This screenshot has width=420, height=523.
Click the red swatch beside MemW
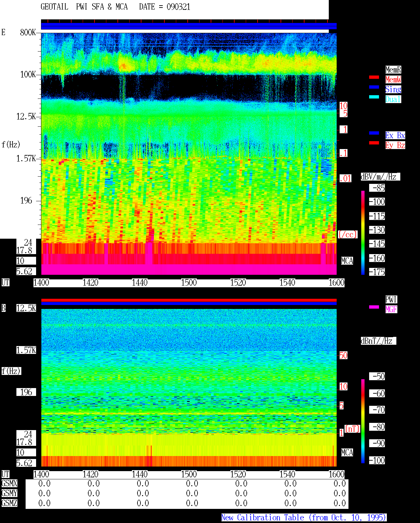click(x=374, y=77)
